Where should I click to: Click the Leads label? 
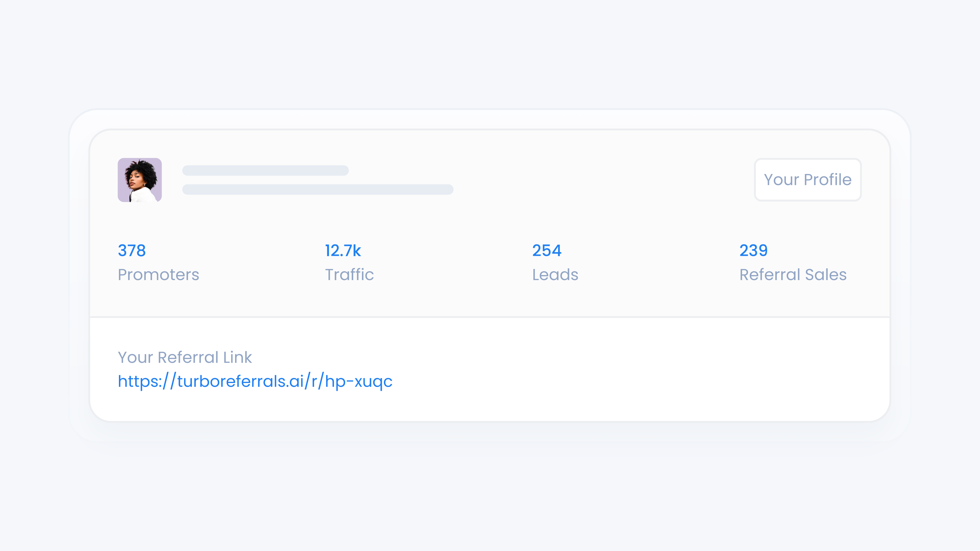555,274
